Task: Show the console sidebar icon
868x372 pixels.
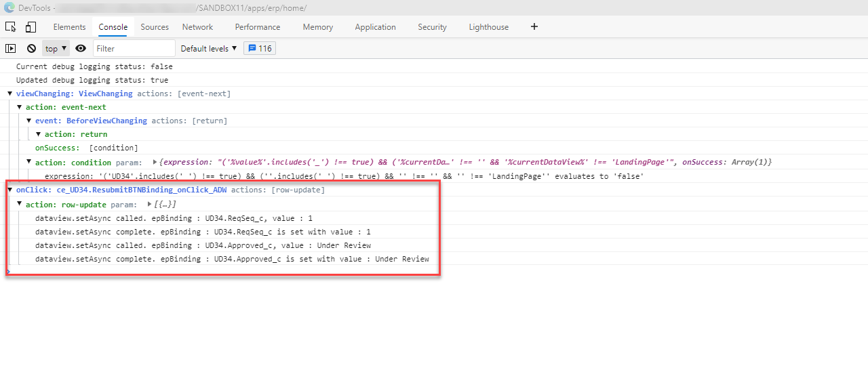Action: [11, 48]
